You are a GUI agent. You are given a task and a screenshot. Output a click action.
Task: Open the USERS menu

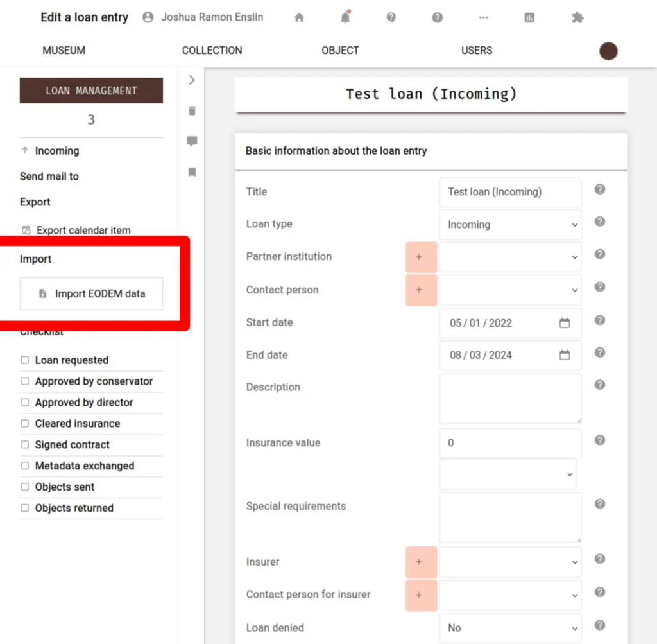[x=477, y=50]
